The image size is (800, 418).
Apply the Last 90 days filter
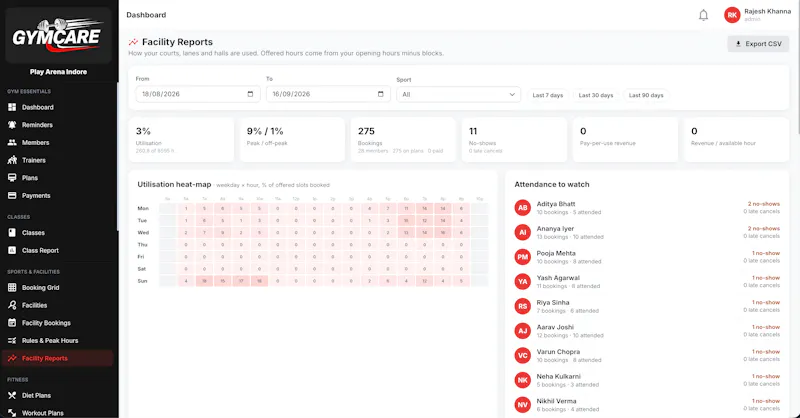coord(646,95)
